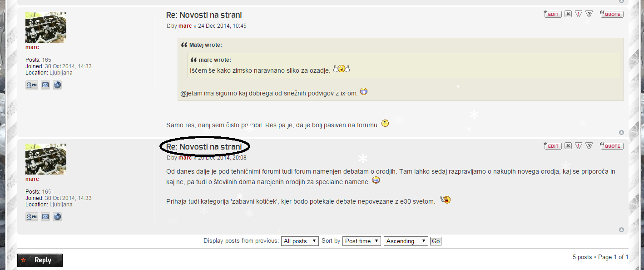Report the 26 Dec post with exclamation icon
Screen dimensions: 644x270
pyautogui.click(x=579, y=146)
